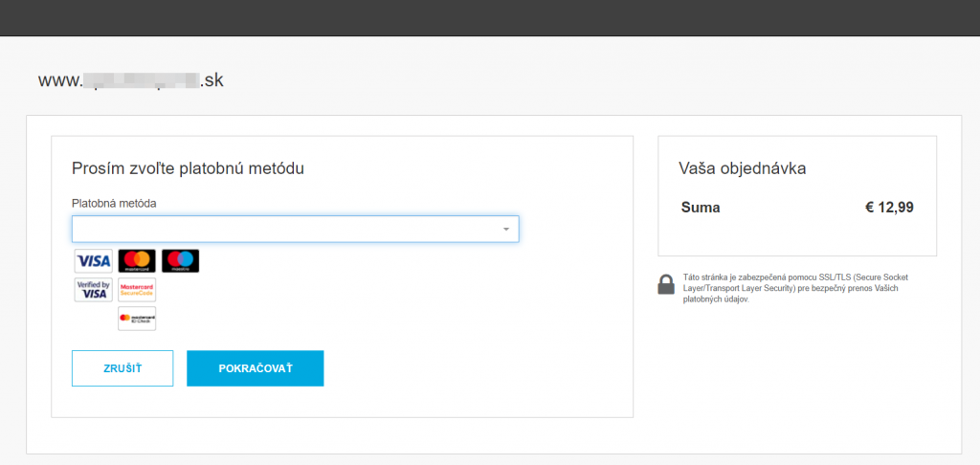Click the SSL padlock icon

(x=666, y=284)
